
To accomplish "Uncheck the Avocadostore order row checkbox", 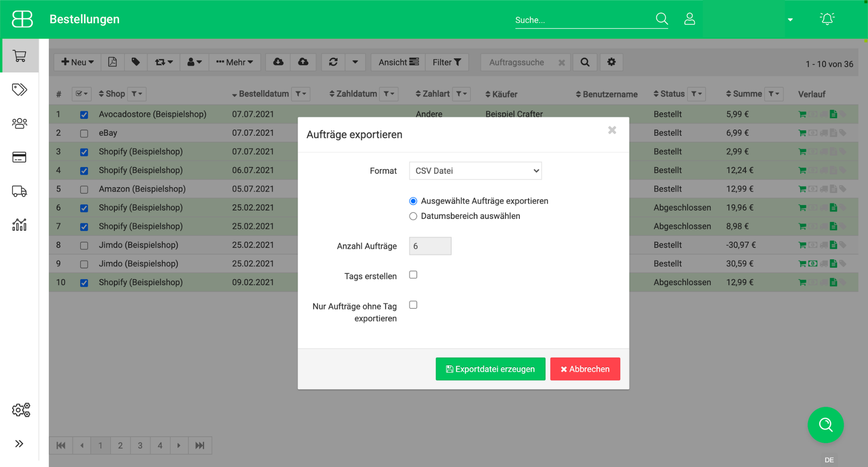I will (x=84, y=114).
